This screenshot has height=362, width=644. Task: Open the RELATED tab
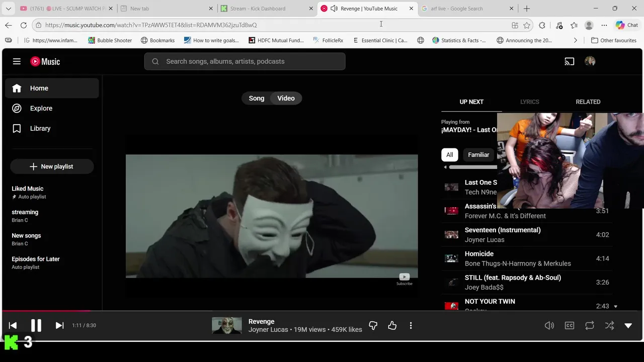tap(588, 102)
